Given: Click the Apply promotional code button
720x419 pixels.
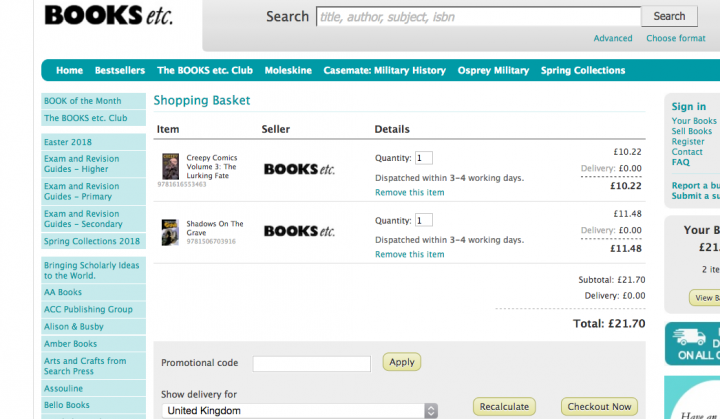Looking at the screenshot, I should pyautogui.click(x=401, y=362).
